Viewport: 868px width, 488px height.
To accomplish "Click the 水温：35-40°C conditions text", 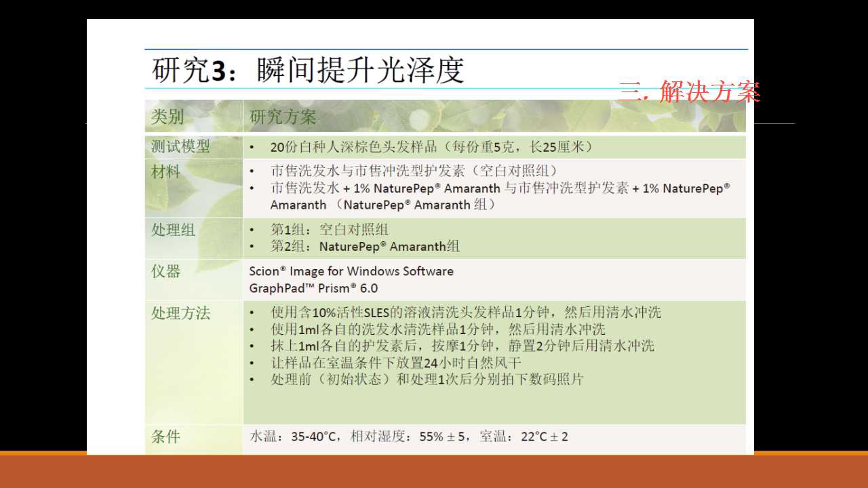I will point(409,436).
